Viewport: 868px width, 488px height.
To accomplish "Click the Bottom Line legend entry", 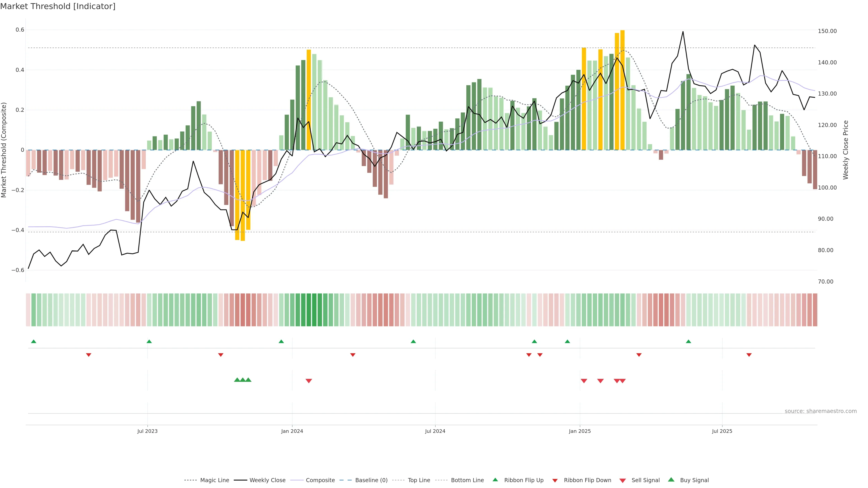I will point(467,480).
